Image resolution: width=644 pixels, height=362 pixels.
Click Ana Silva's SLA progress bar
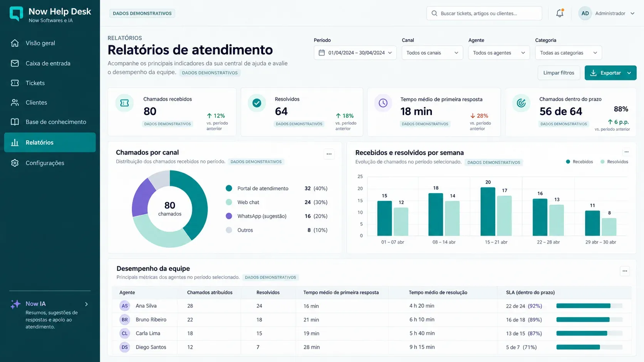point(589,306)
